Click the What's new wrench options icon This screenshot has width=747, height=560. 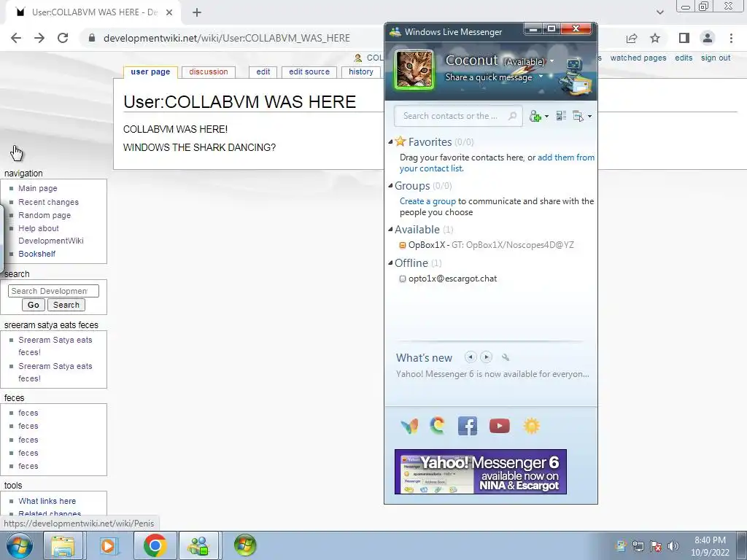506,357
